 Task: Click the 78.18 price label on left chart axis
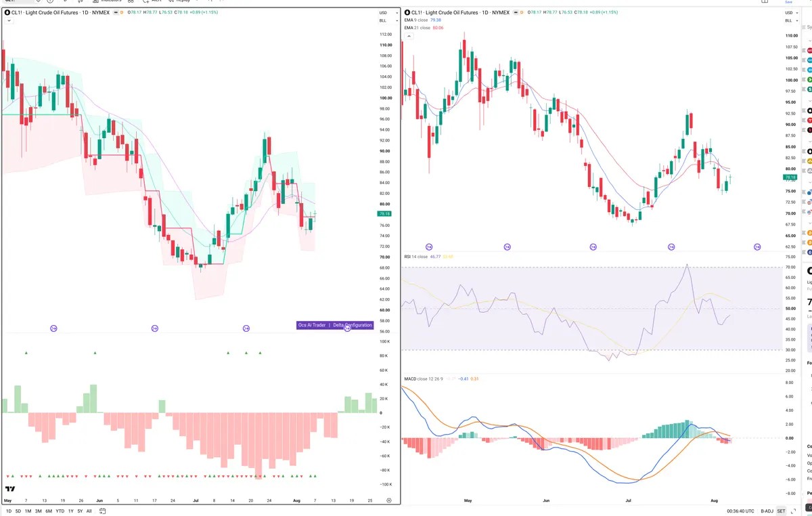coord(384,213)
